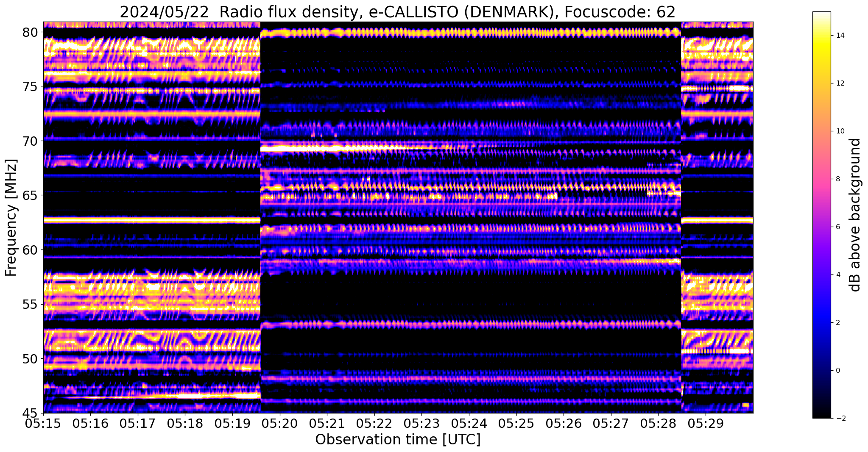The height and width of the screenshot is (452, 868).
Task: Click the 05:28 time tick label
Action: point(658,424)
